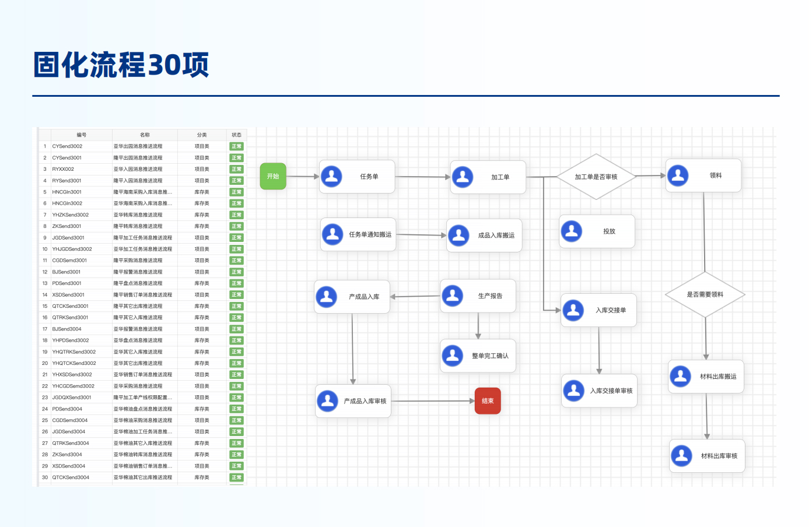The height and width of the screenshot is (527, 812).
Task: Click the user icon in 成品入库搬运 node
Action: 459,235
